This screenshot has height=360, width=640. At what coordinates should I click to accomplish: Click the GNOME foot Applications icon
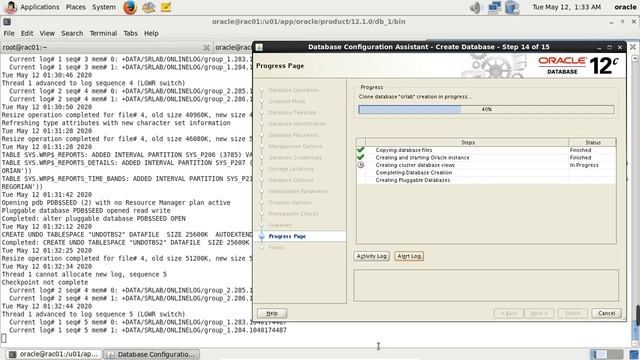click(x=11, y=7)
